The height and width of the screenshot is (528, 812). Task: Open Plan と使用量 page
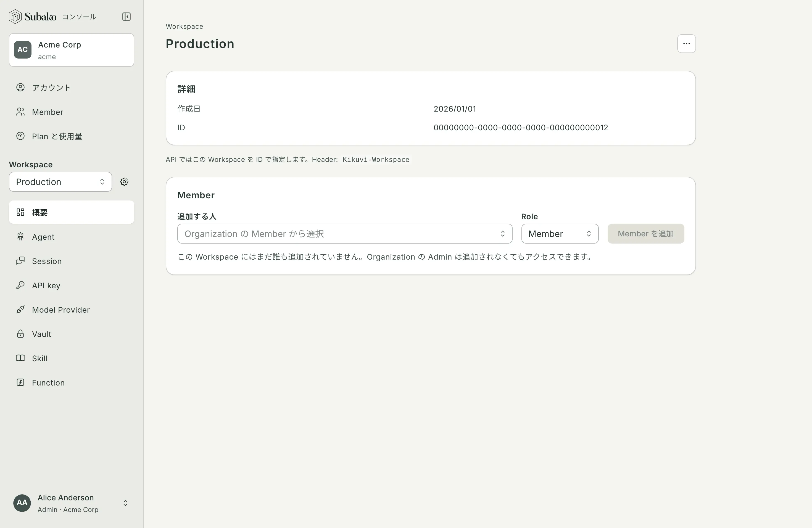71,136
